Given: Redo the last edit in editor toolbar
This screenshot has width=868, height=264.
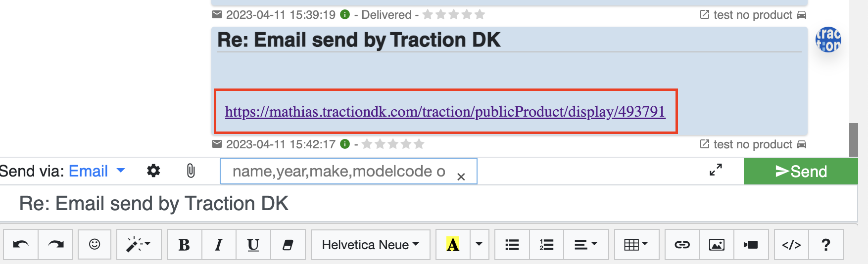Looking at the screenshot, I should (x=55, y=245).
